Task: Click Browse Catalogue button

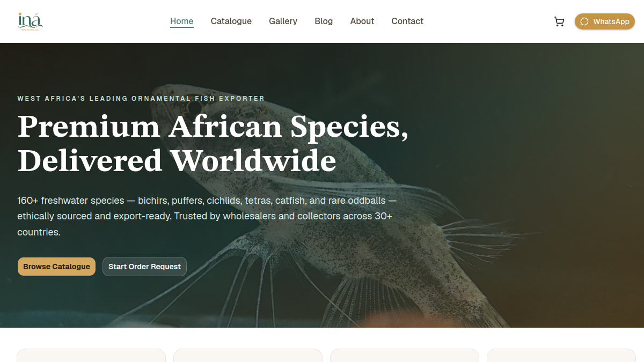Action: [56, 267]
